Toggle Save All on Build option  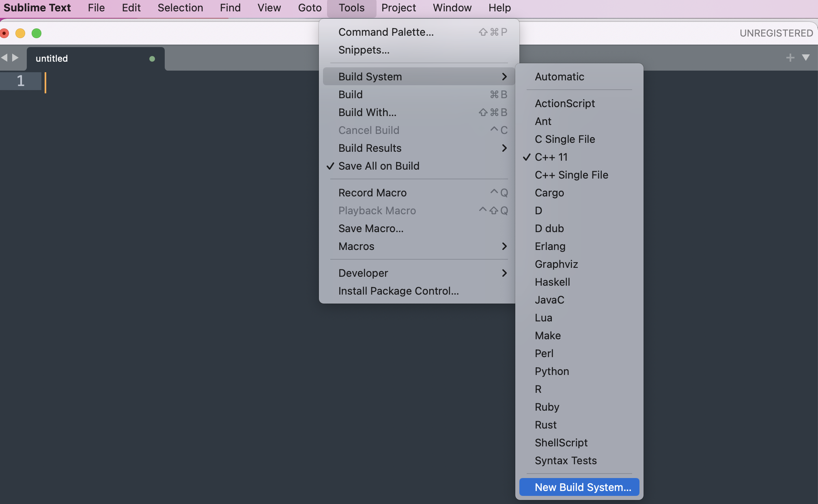pyautogui.click(x=379, y=166)
